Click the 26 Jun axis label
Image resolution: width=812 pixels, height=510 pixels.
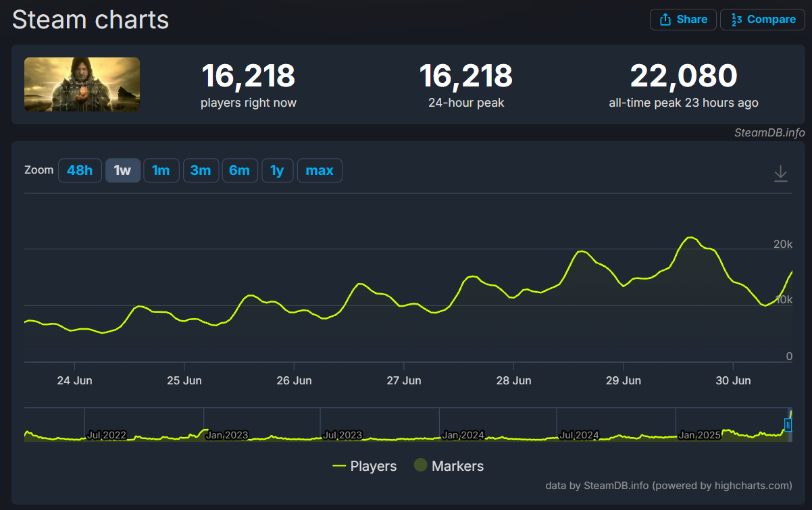(x=294, y=380)
